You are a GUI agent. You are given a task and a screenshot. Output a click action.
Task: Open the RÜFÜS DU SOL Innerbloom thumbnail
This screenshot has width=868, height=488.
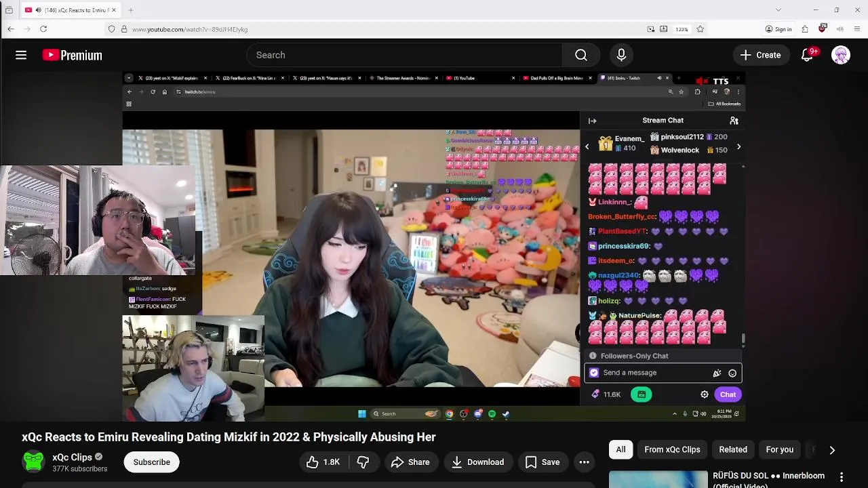click(658, 479)
